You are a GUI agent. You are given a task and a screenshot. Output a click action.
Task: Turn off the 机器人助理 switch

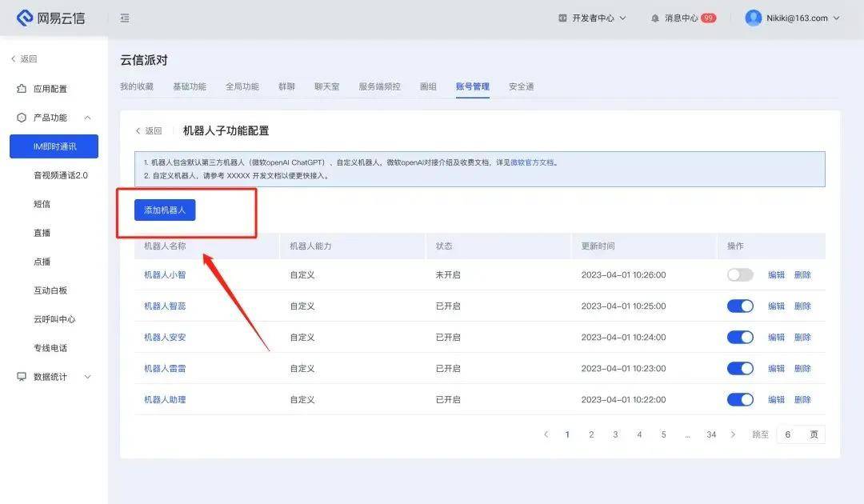click(x=739, y=399)
